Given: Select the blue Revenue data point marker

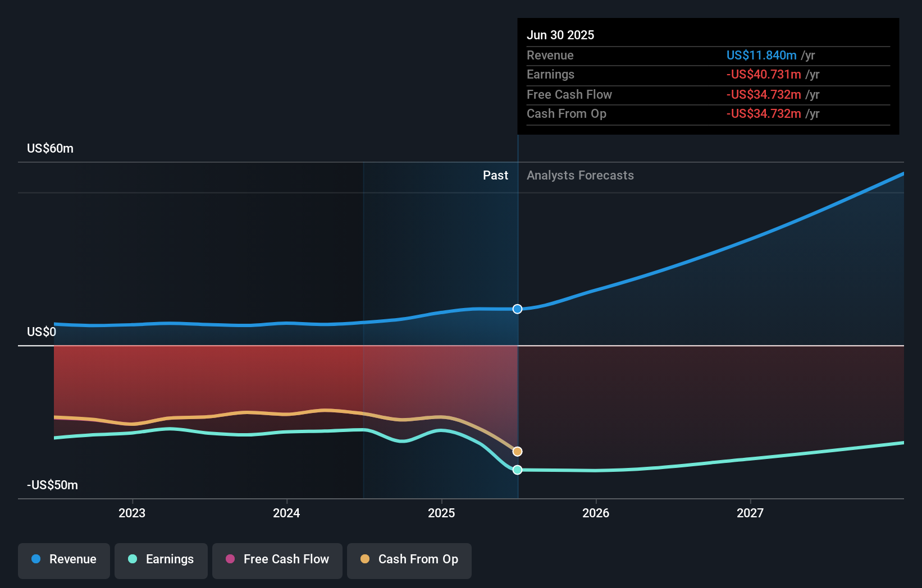Looking at the screenshot, I should tap(517, 309).
